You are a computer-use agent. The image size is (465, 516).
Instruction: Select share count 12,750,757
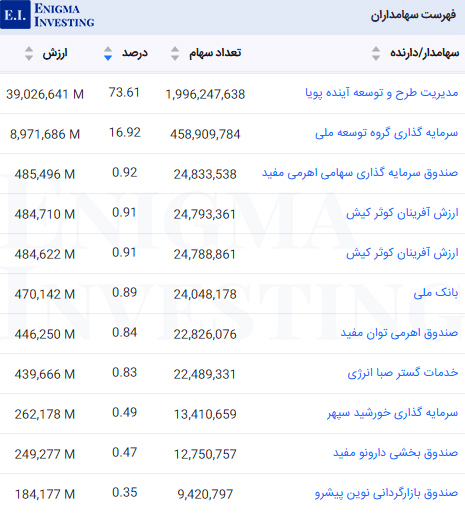click(x=205, y=454)
